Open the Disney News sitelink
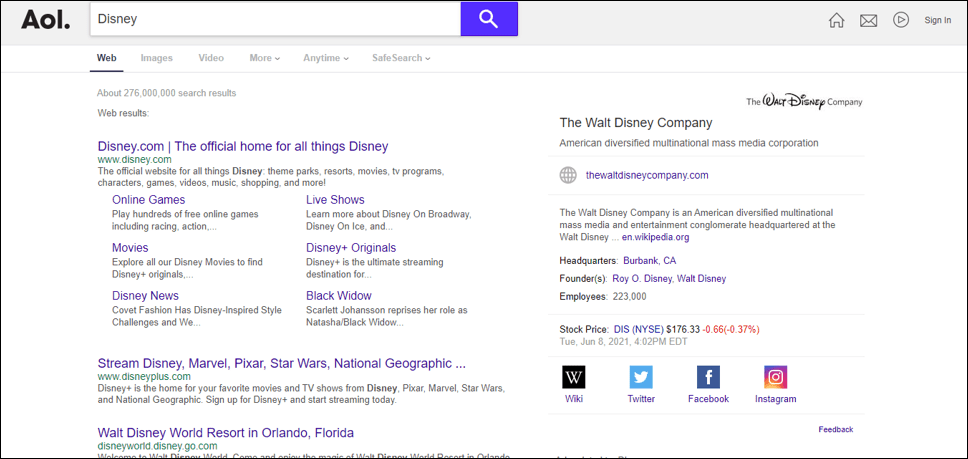Screen dimensions: 968x459 (x=145, y=296)
